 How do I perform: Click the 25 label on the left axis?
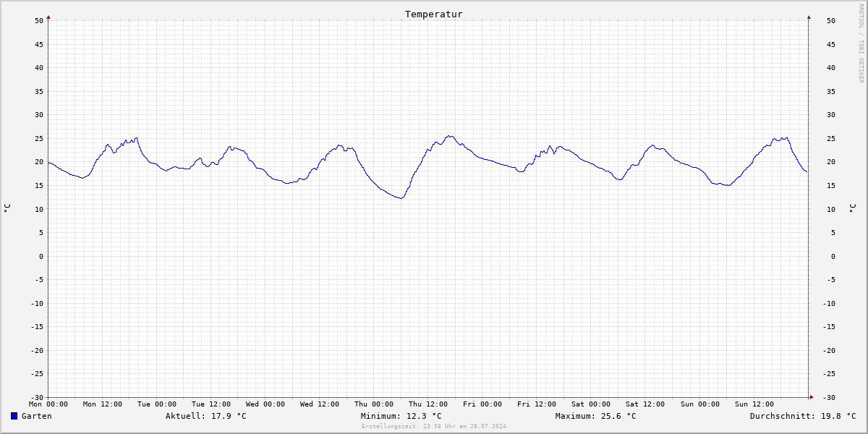[x=40, y=138]
